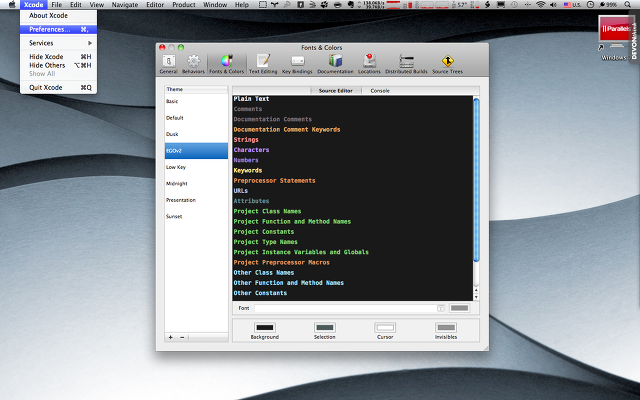Select the EGOv2 theme
Image resolution: width=640 pixels, height=400 pixels.
196,151
